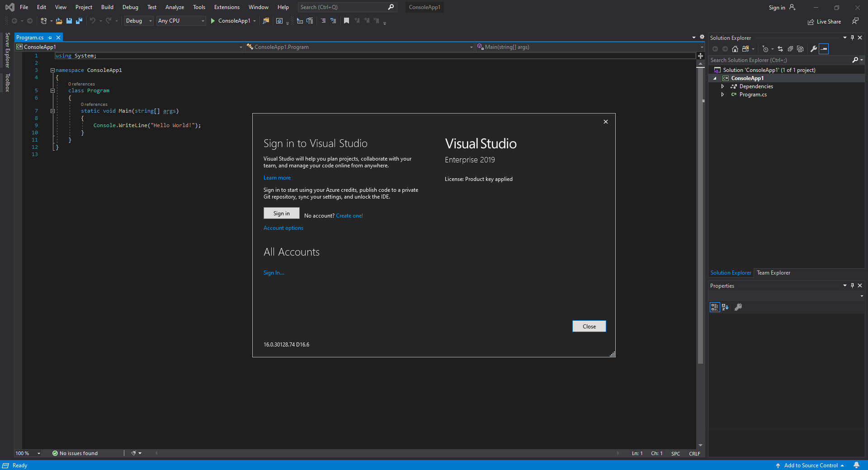Click the Create one! account link
Viewport: 868px width, 470px height.
tap(349, 216)
